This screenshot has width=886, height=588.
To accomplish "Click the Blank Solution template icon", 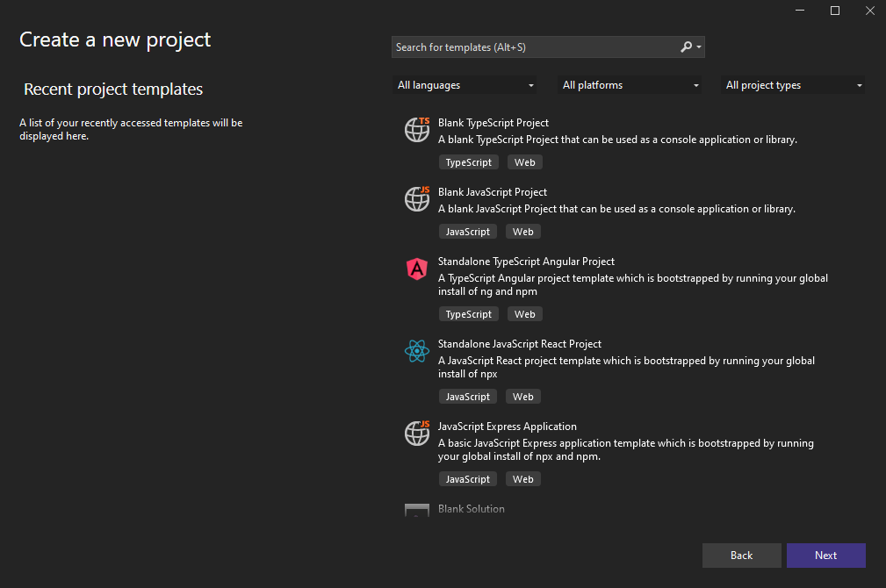I will point(417,510).
